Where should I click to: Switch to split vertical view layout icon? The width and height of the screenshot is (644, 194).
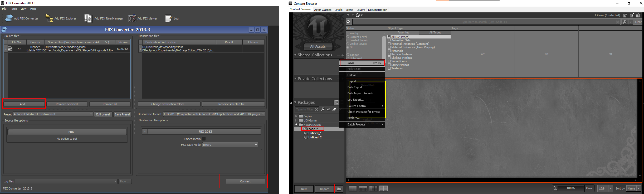[373, 188]
